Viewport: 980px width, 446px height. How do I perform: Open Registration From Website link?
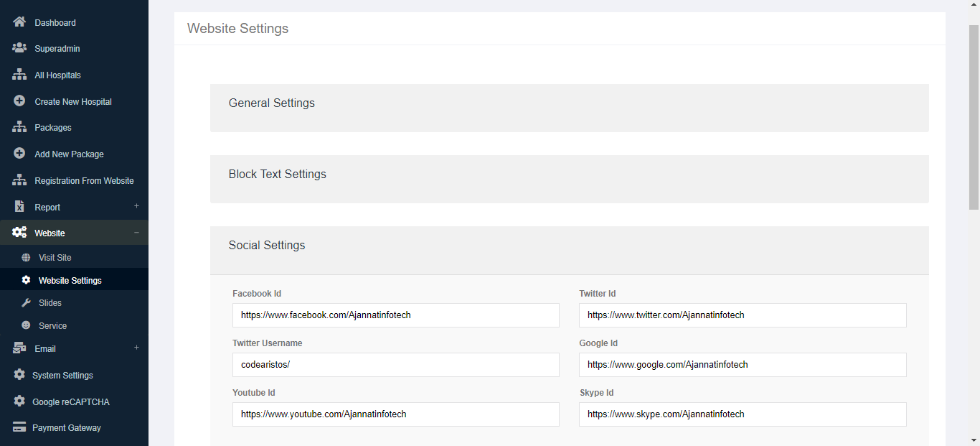[84, 181]
